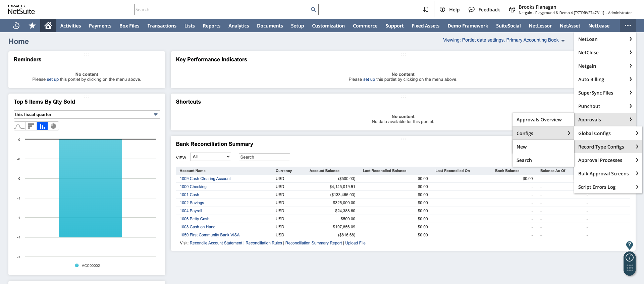Switch chart to line graph view
Screen dimensions: 644x284
pos(19,126)
